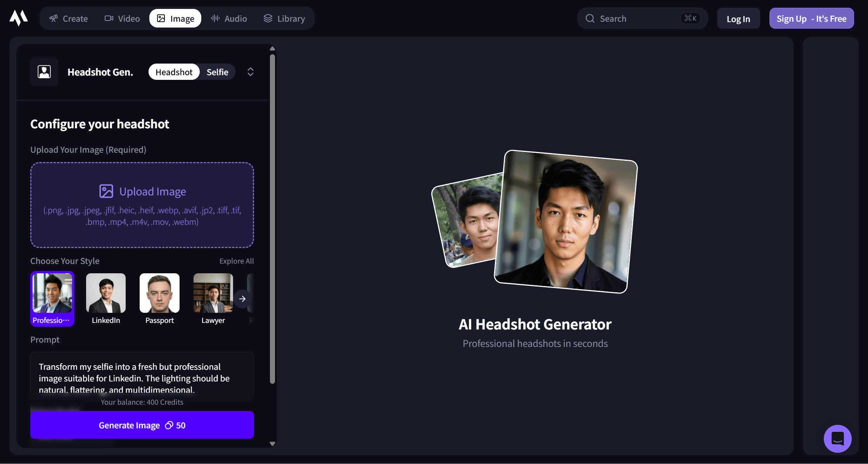Click the Search input field

(x=642, y=18)
